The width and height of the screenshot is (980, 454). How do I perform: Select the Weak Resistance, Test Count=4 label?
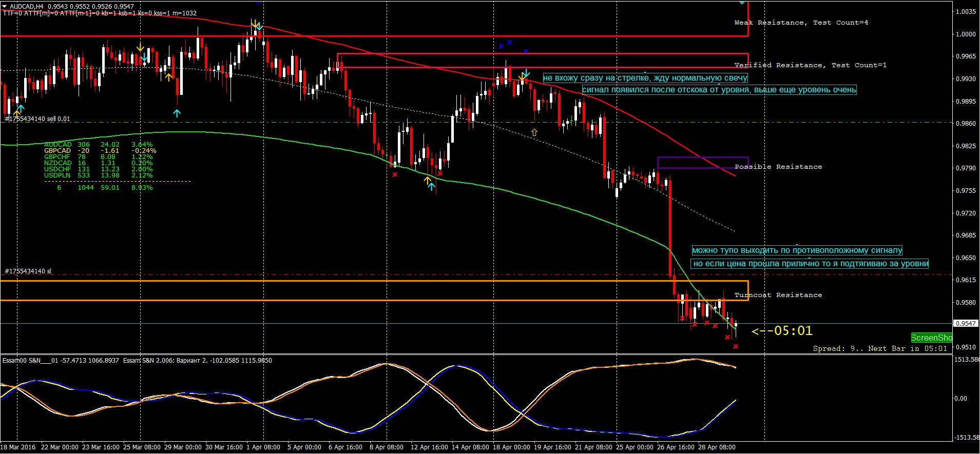pyautogui.click(x=801, y=23)
